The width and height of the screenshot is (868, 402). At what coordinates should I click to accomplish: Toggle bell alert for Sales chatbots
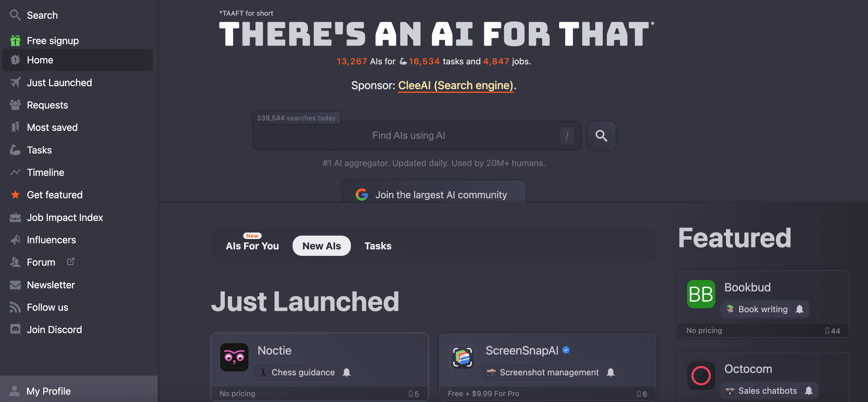click(809, 391)
